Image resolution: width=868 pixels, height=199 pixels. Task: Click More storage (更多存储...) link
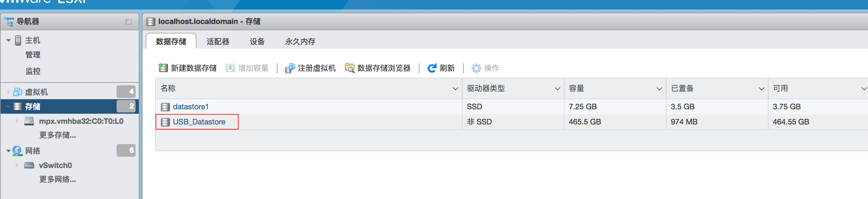(x=57, y=135)
